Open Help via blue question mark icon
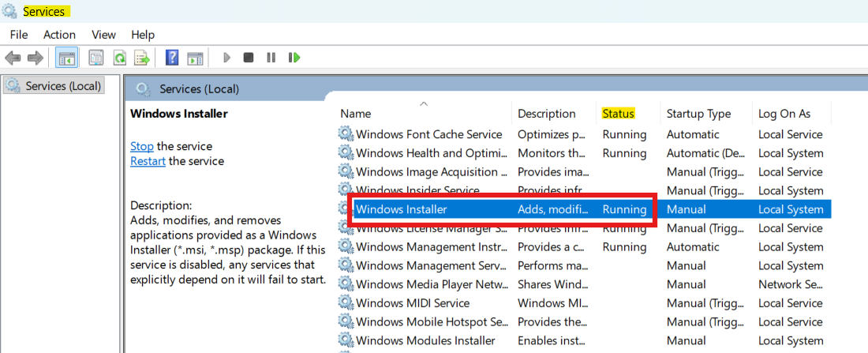The width and height of the screenshot is (868, 353). (x=172, y=58)
